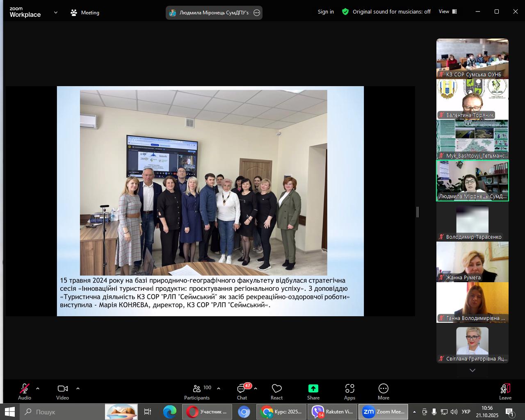
Task: Click the green Share screen button
Action: [313, 392]
